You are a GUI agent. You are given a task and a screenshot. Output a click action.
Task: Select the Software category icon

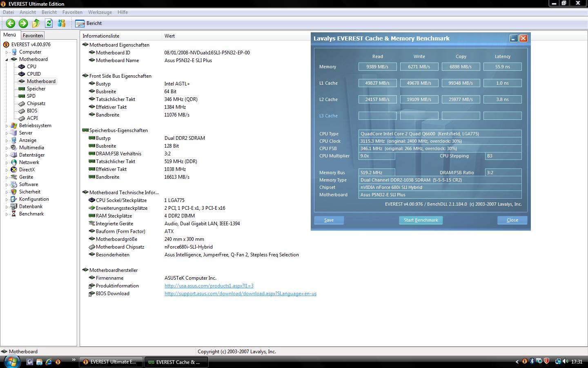[x=14, y=184]
